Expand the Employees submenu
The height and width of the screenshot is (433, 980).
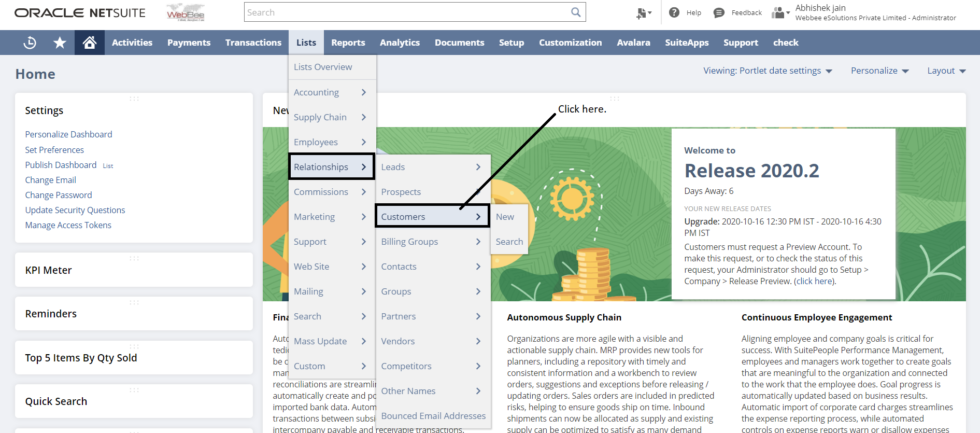[332, 142]
